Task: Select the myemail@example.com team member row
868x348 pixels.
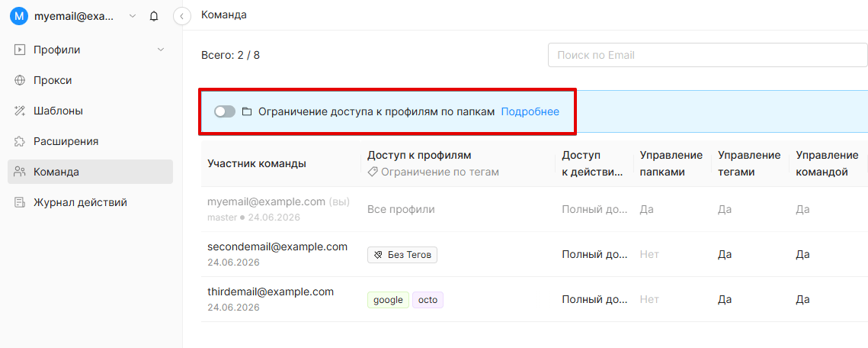Action: tap(534, 209)
